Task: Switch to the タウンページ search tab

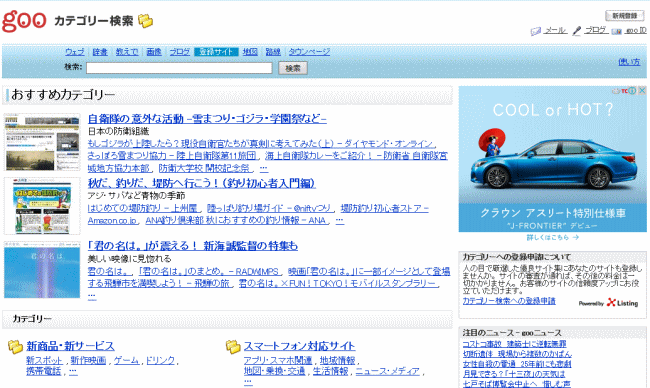Action: point(309,52)
